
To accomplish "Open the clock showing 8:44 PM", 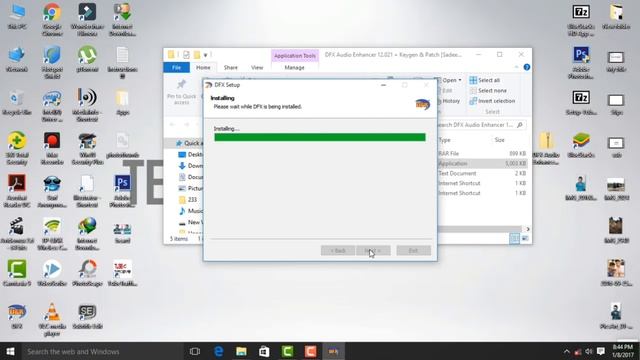I will point(623,351).
